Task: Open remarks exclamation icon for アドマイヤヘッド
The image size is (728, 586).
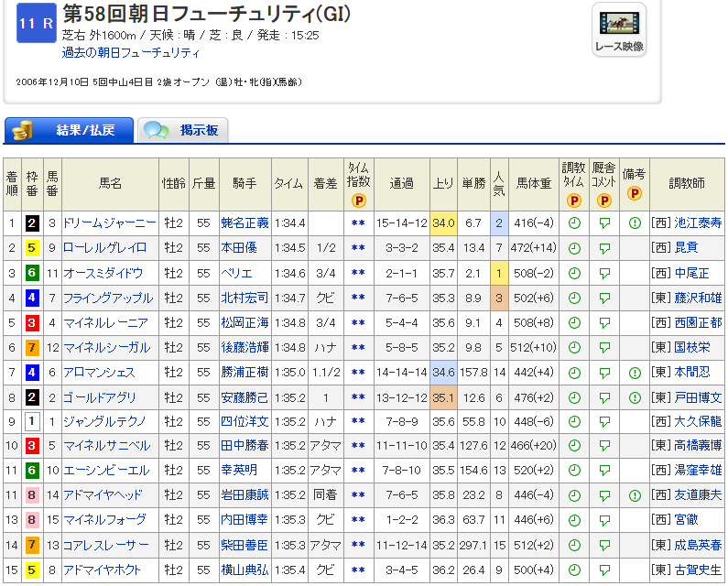Action: (x=635, y=495)
